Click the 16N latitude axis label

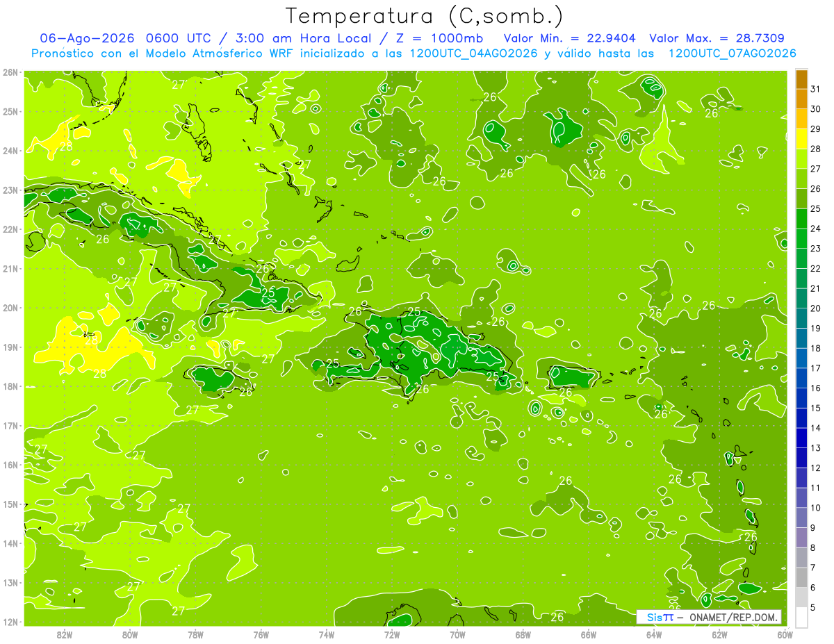[10, 464]
